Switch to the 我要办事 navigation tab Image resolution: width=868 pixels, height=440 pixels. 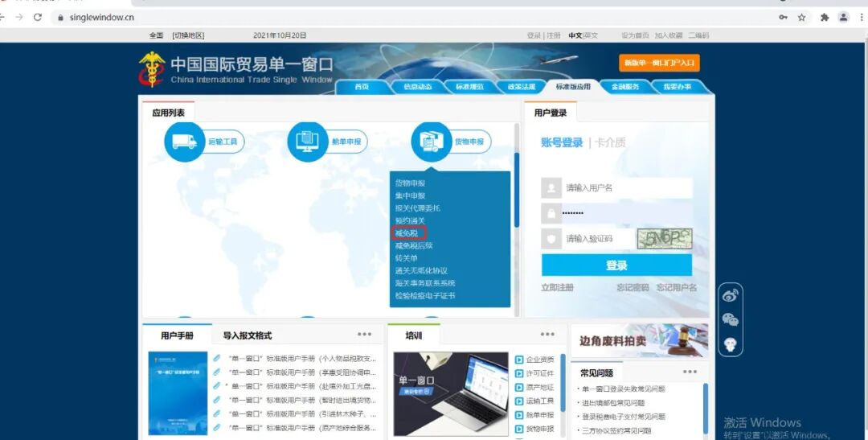pos(678,87)
